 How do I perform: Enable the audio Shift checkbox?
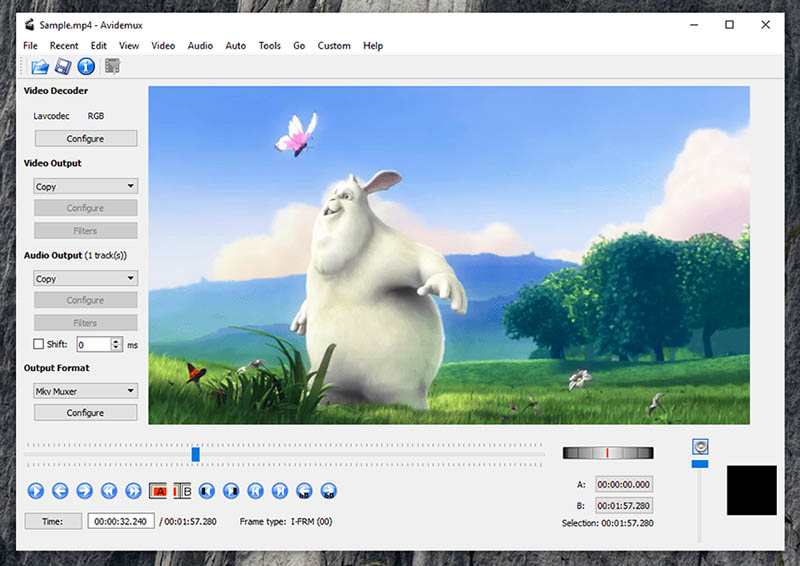(39, 344)
